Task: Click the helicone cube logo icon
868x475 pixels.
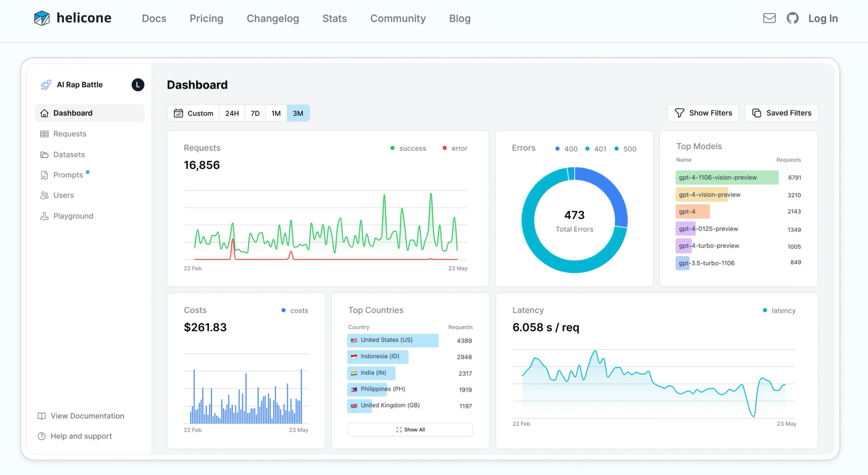Action: click(x=42, y=18)
